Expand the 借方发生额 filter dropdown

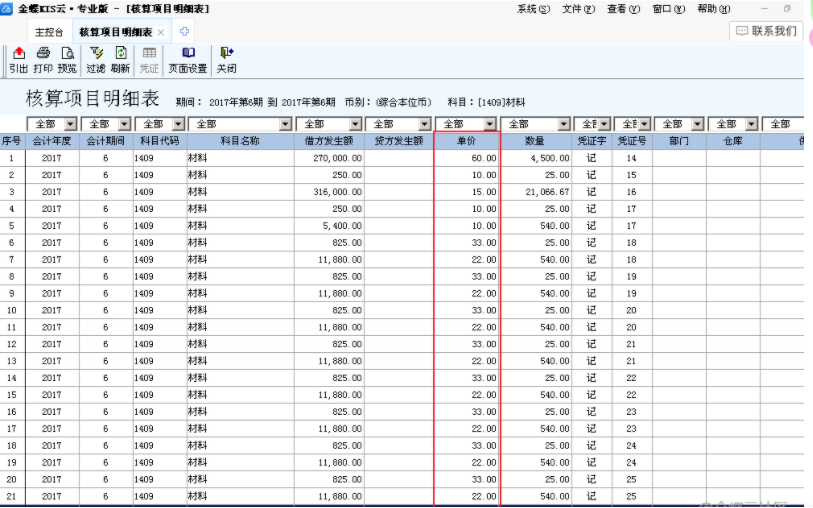click(355, 124)
